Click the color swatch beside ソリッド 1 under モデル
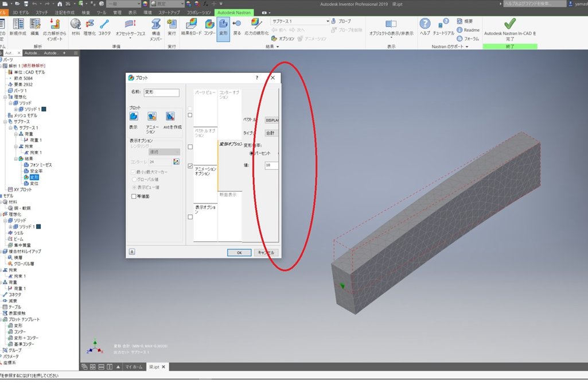This screenshot has height=383, width=588. (x=38, y=226)
